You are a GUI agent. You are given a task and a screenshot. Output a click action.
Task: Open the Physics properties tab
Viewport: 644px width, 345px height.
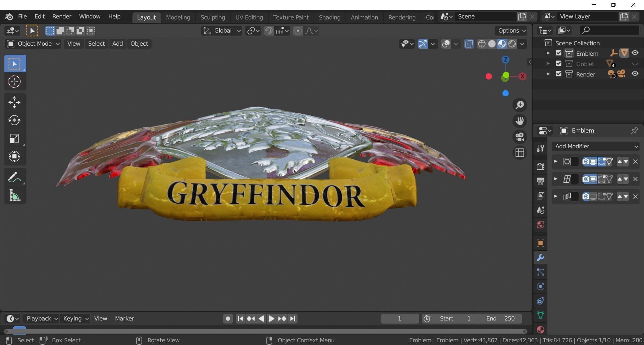pos(540,286)
